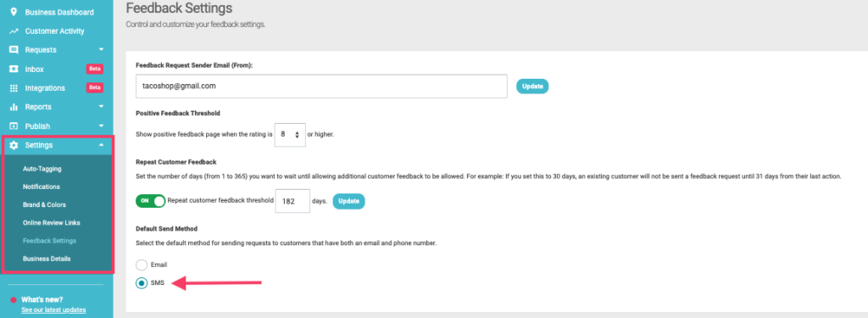Expand the Publish menu arrow

click(102, 126)
